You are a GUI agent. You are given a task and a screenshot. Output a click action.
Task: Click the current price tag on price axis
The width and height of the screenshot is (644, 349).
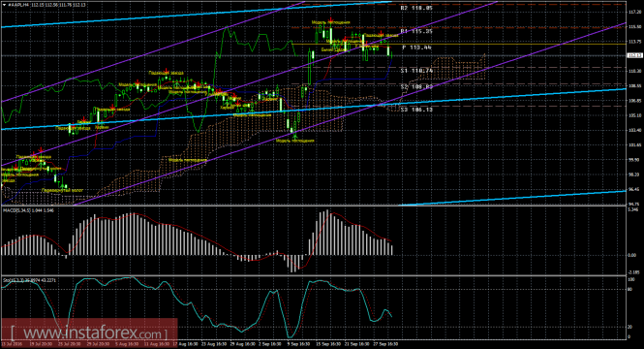tap(635, 55)
